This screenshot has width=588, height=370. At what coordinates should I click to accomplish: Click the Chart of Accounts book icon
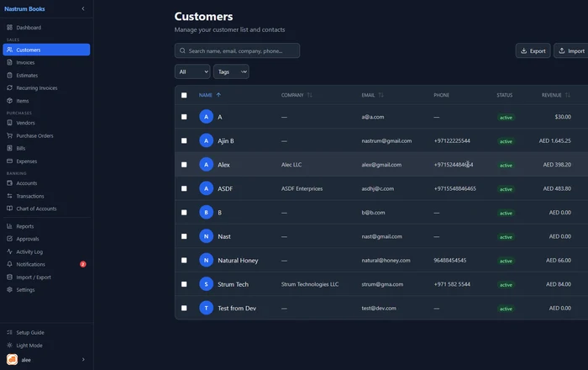coord(10,209)
